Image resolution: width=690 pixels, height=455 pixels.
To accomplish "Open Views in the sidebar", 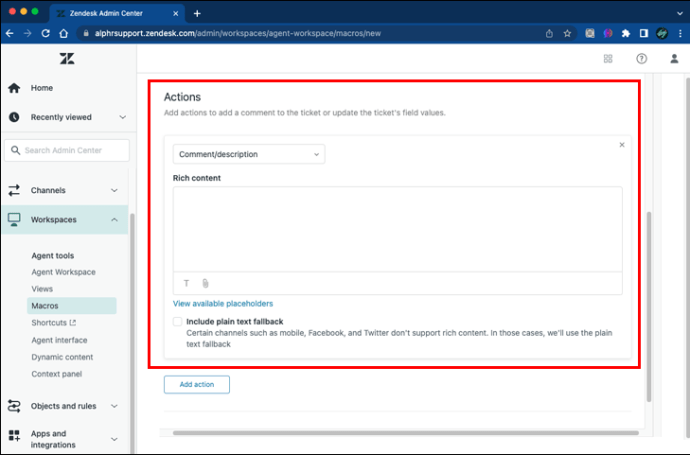I will click(x=42, y=288).
